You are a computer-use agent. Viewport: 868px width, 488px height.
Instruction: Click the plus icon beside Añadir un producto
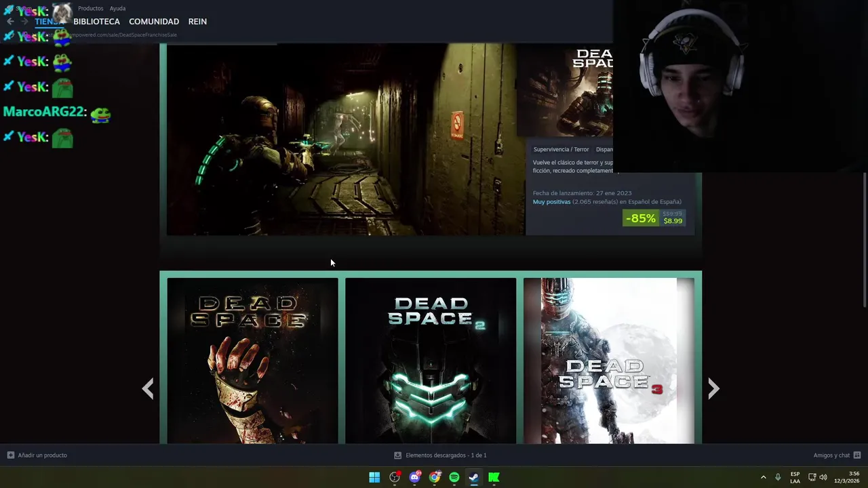coord(10,455)
